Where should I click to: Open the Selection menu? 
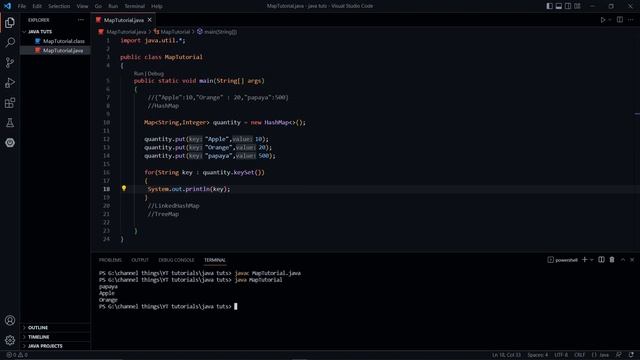59,6
